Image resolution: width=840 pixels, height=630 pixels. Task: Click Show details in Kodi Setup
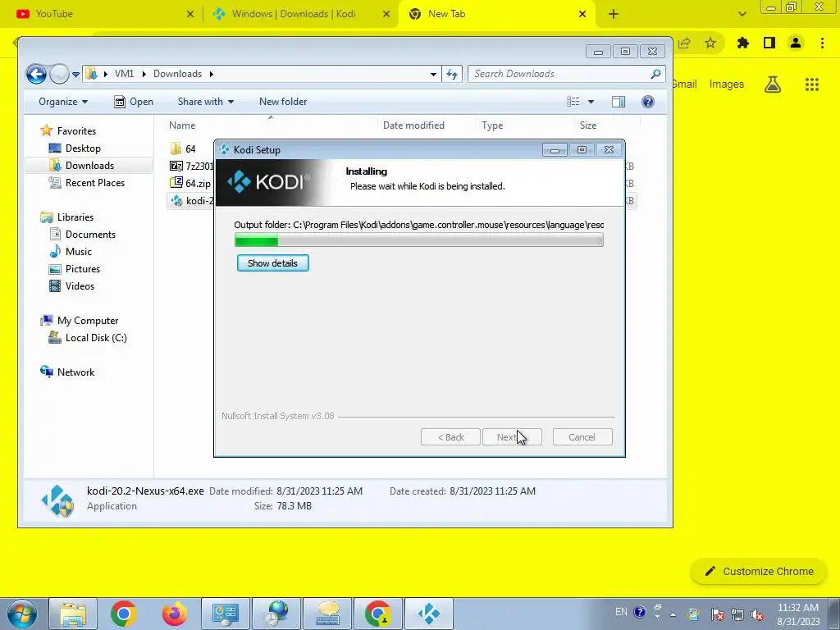272,263
